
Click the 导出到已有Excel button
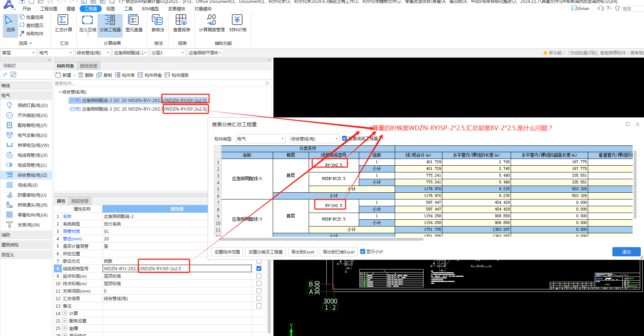pyautogui.click(x=339, y=252)
